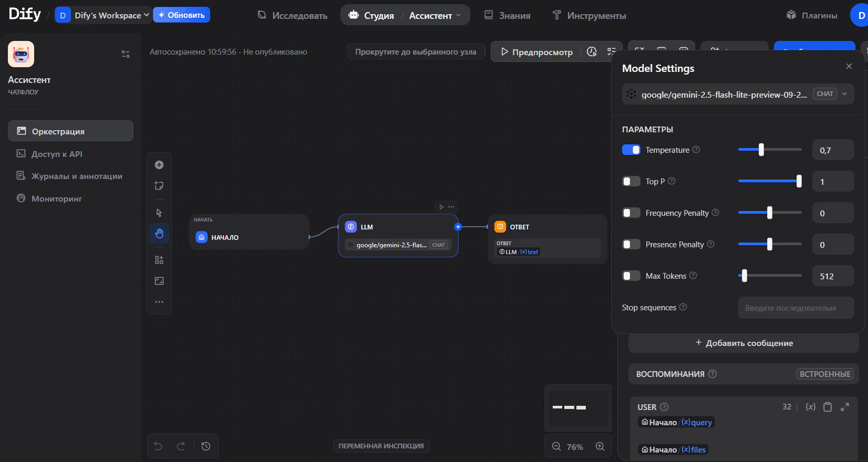Open the run history clock icon
Screen dimensions: 868x462
point(592,51)
